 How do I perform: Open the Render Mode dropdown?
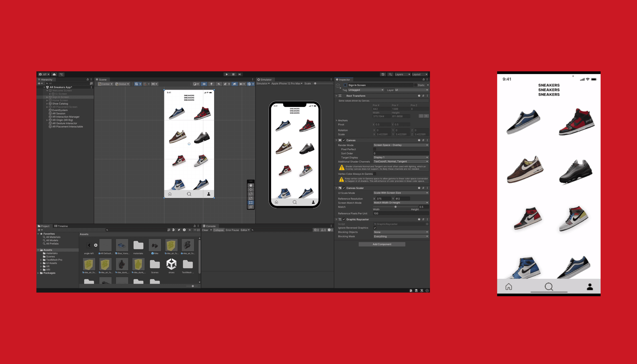[x=401, y=145]
